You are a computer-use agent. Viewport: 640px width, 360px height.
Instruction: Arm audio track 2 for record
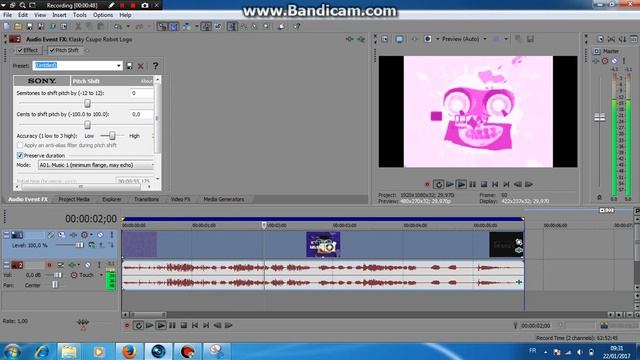tap(49, 265)
